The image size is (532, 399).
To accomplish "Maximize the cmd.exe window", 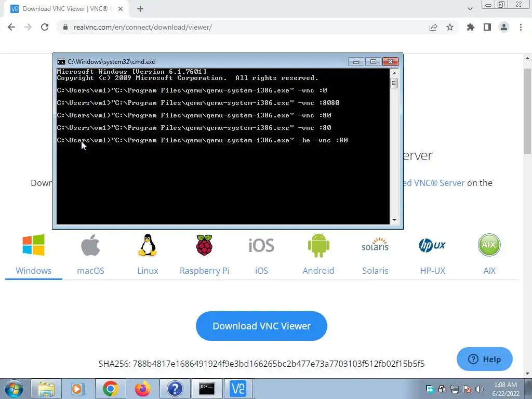I will tap(373, 62).
